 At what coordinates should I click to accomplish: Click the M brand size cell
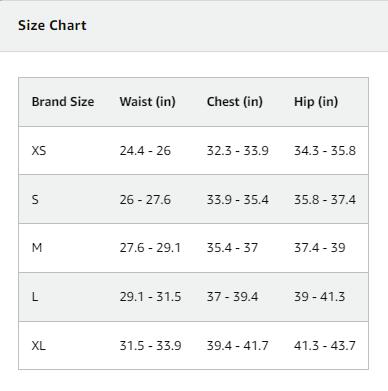37,248
